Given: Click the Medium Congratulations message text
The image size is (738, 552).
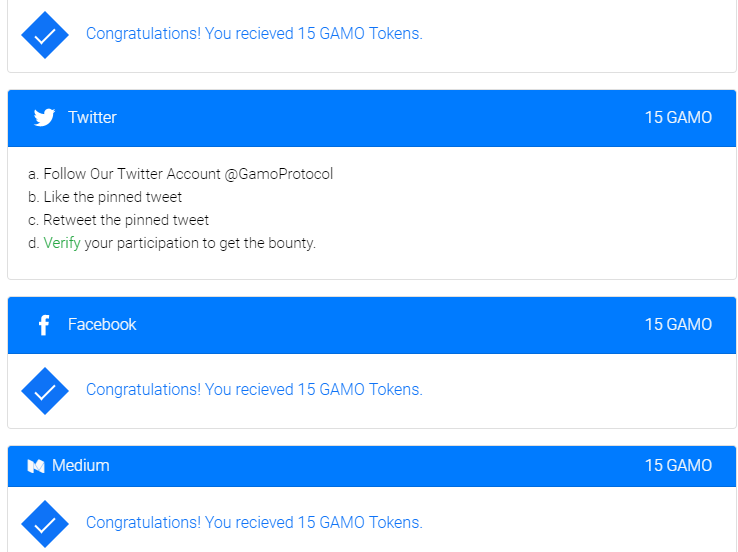Looking at the screenshot, I should click(x=254, y=523).
